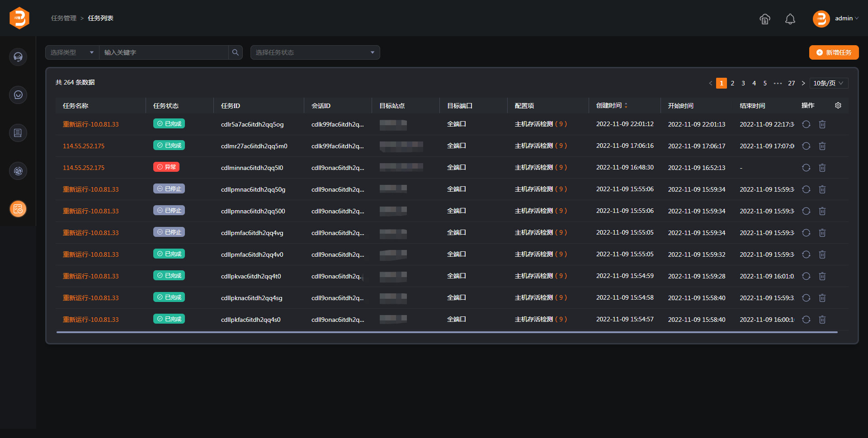Viewport: 868px width, 438px height.
Task: Click the 任务ID column header
Action: 231,106
